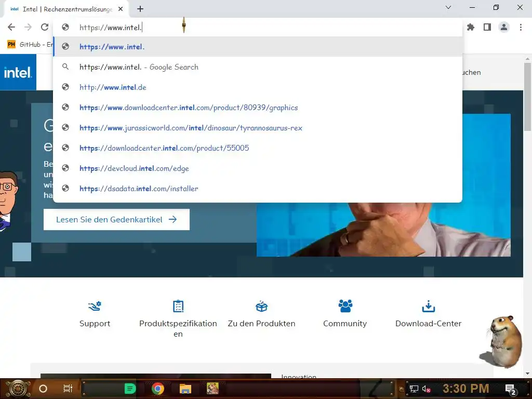Open the Chrome profile avatar
This screenshot has width=532, height=399.
click(x=504, y=27)
